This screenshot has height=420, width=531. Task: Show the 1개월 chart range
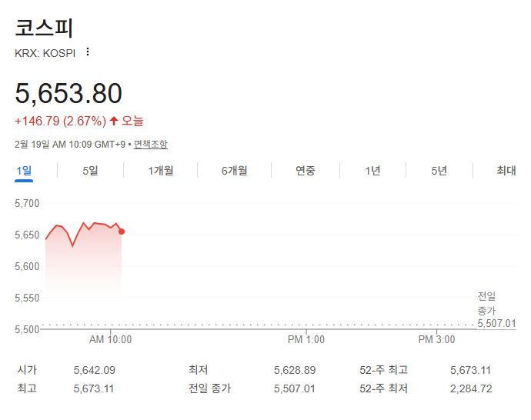(x=161, y=171)
